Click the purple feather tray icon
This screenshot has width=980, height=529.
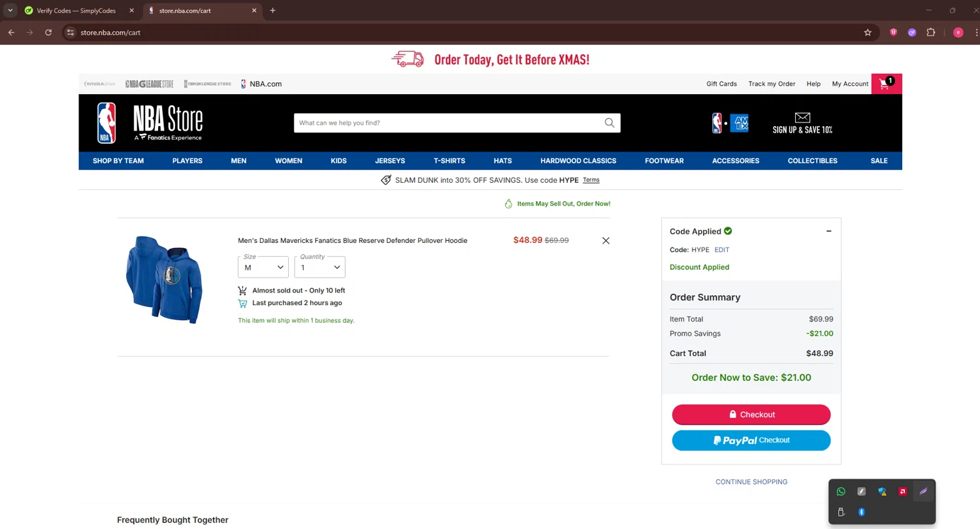tap(923, 492)
